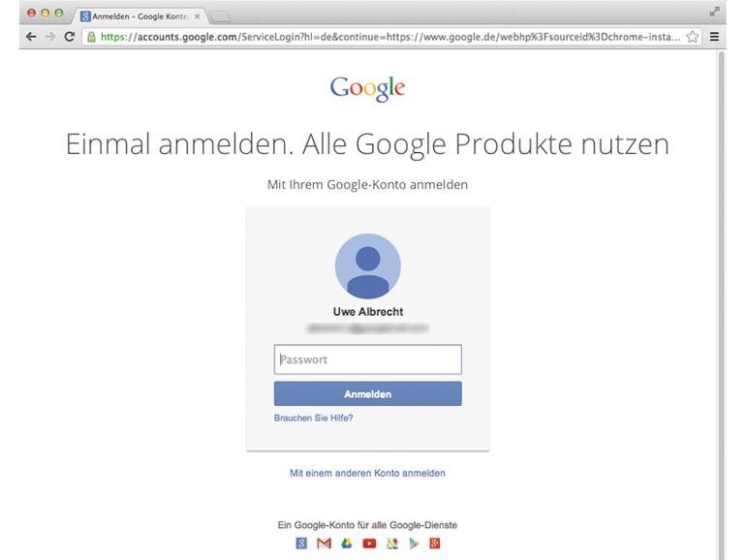Screen dimensions: 746x560
Task: Click the text Ein Google-Konto für alle Google-Dienste
Action: click(x=368, y=525)
